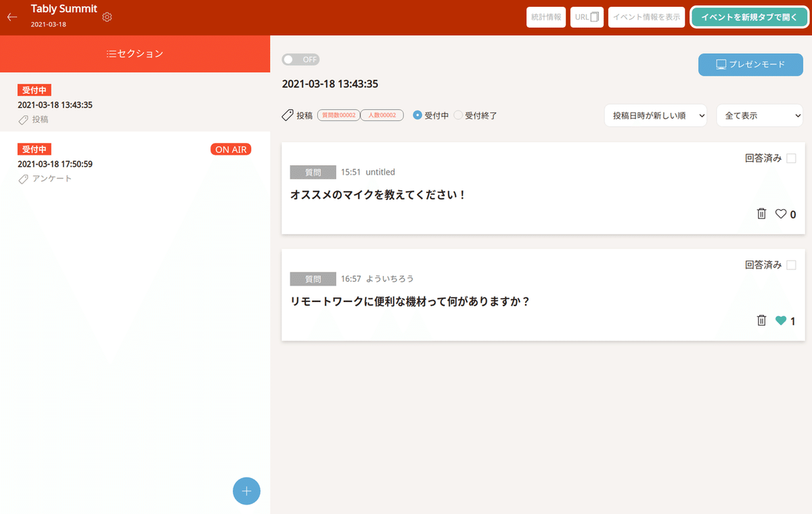Navigate back using the arrow icon
This screenshot has height=514, width=812.
click(11, 17)
